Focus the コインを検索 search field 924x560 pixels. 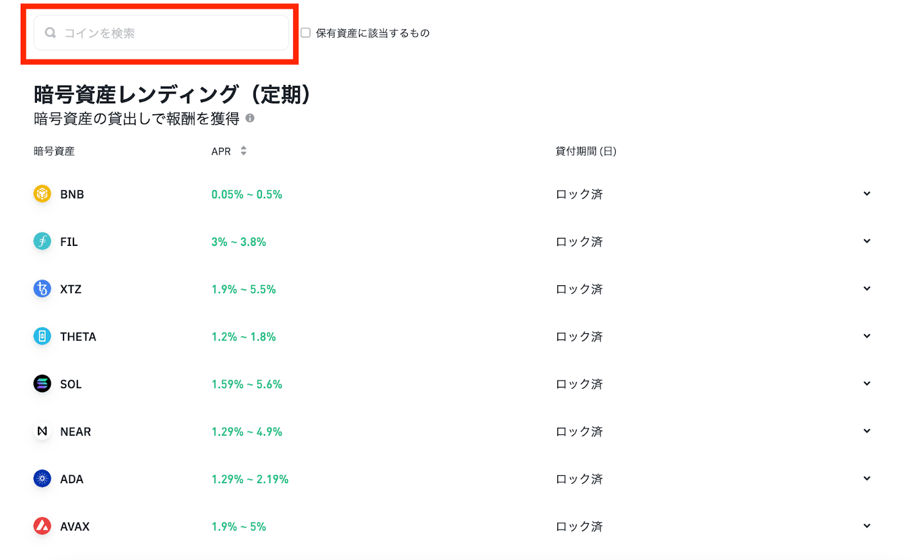(173, 33)
